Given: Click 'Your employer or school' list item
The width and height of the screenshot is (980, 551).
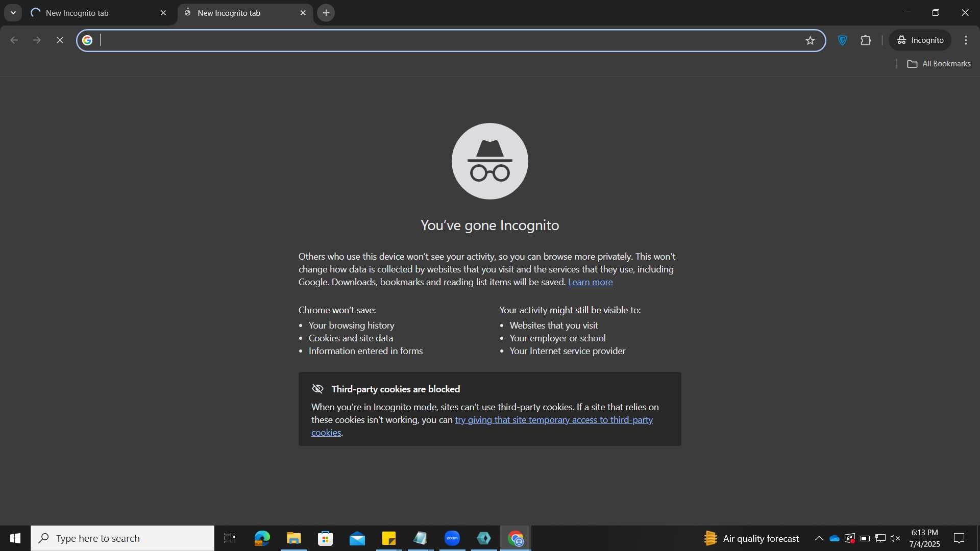Looking at the screenshot, I should click(557, 338).
